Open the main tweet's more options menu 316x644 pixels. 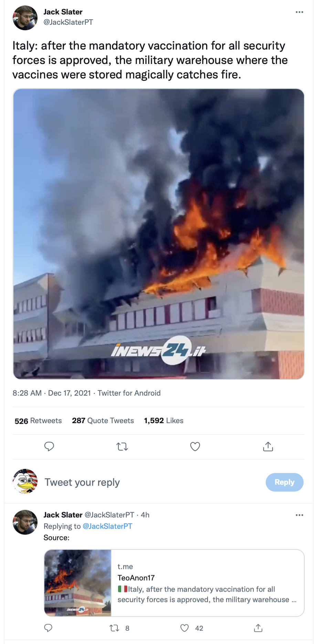[x=299, y=12]
